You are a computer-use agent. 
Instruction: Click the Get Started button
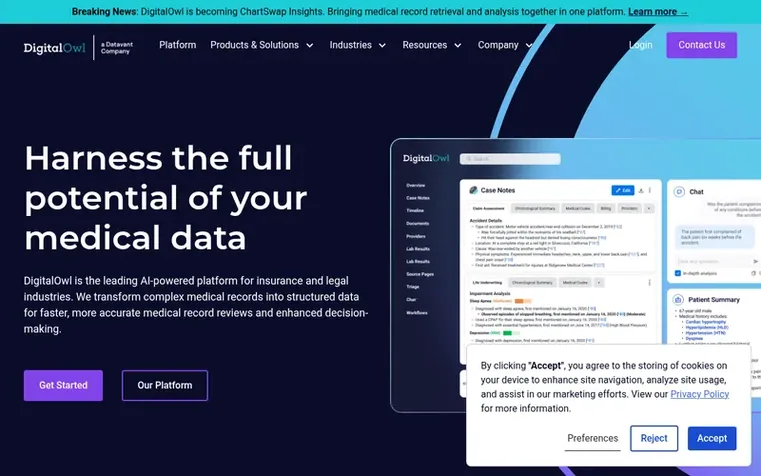pos(63,385)
